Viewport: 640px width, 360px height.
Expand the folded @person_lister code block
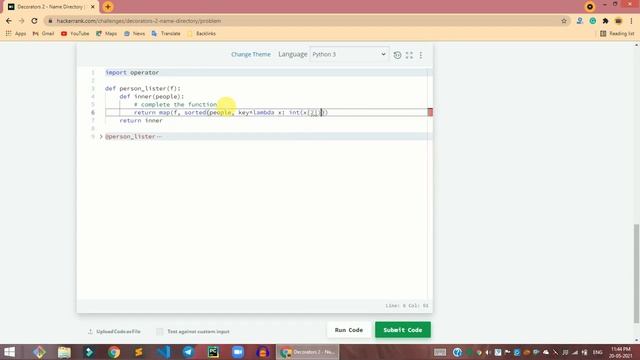tap(101, 136)
